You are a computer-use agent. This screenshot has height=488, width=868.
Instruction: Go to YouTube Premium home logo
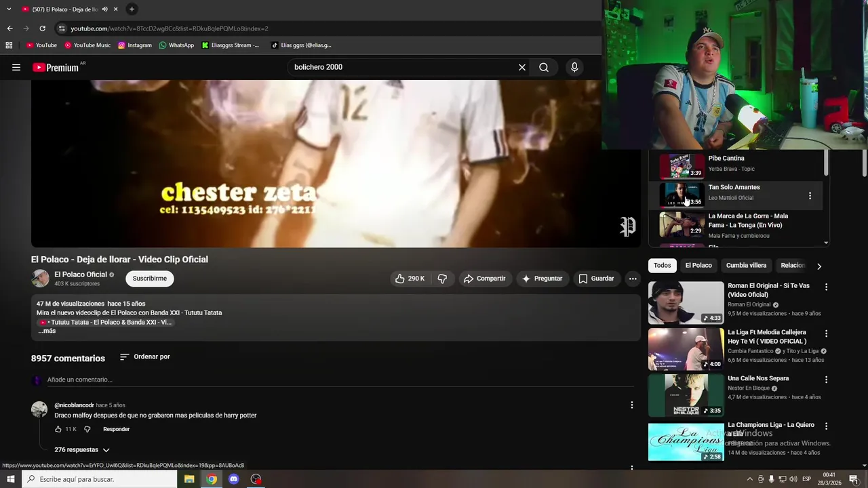[x=56, y=67]
